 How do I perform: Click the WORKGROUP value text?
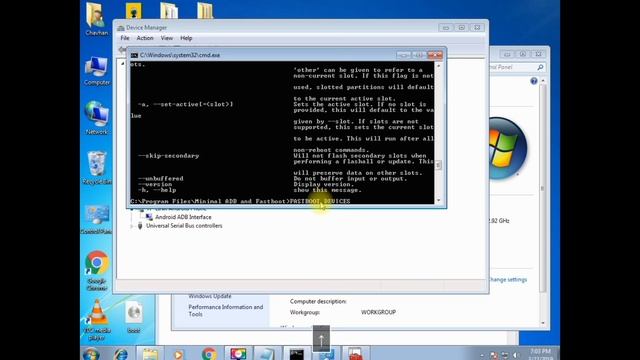(x=378, y=312)
